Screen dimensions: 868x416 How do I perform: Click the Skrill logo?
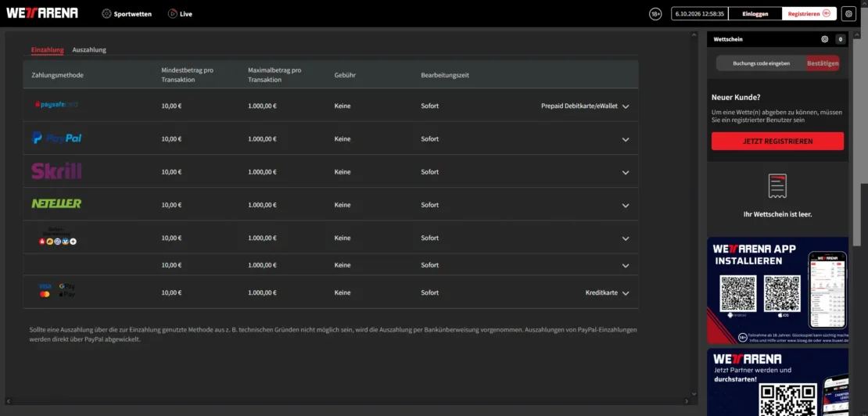click(56, 171)
